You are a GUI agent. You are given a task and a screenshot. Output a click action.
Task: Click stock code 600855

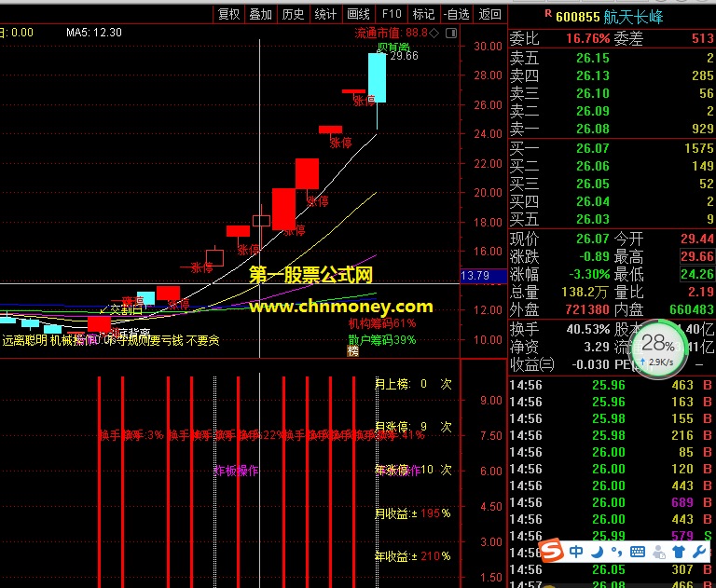point(578,18)
